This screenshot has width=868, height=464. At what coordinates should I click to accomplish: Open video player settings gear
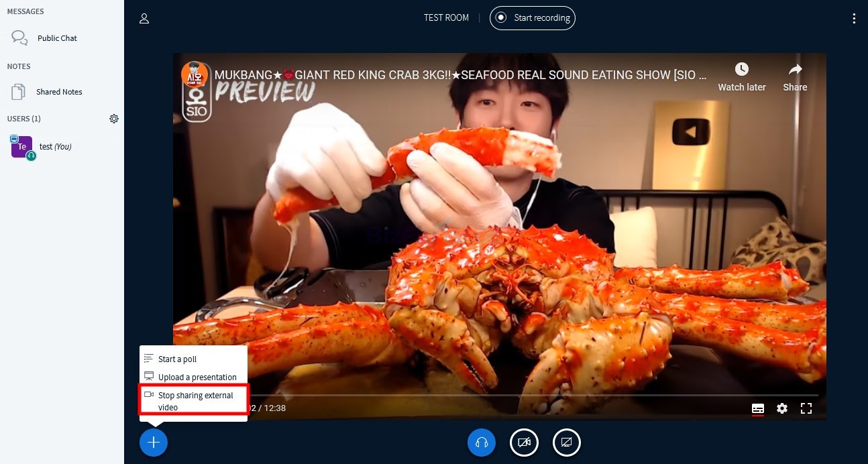(x=782, y=408)
